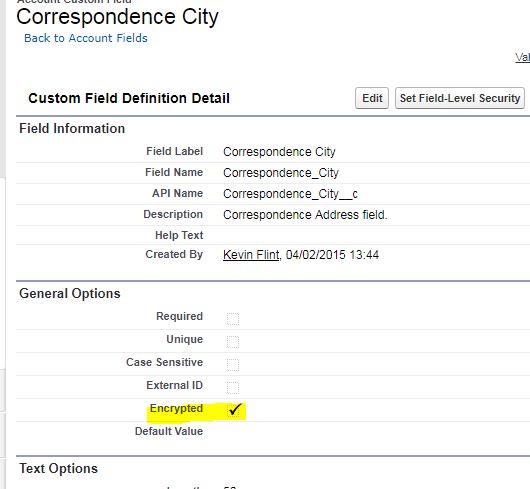The height and width of the screenshot is (489, 530).
Task: Click the General Options section header
Action: (70, 293)
